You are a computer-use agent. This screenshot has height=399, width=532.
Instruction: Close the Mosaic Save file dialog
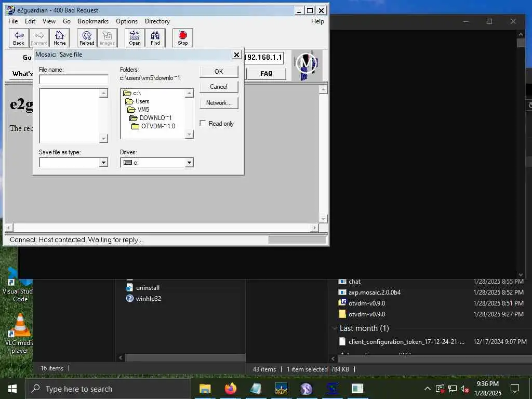pyautogui.click(x=236, y=55)
